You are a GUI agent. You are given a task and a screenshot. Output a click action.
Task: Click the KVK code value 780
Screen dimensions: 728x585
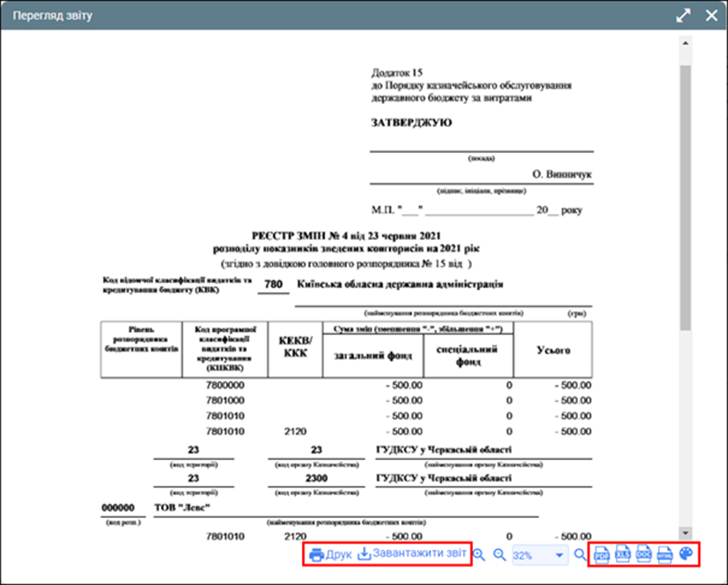click(x=273, y=285)
